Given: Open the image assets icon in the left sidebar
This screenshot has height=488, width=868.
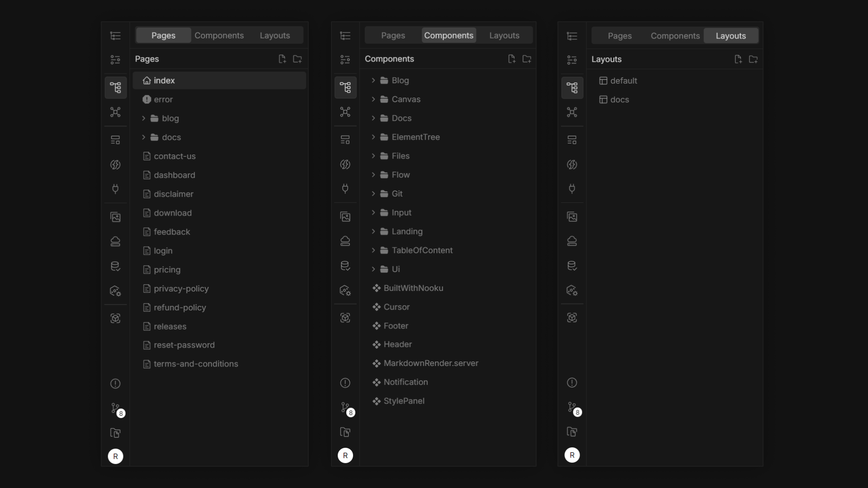Looking at the screenshot, I should (116, 217).
